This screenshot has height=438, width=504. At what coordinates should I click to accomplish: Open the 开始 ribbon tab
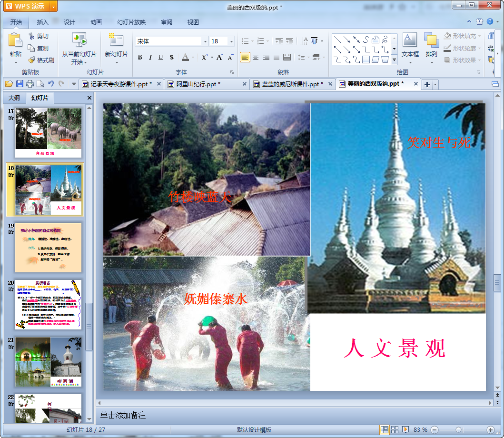16,22
